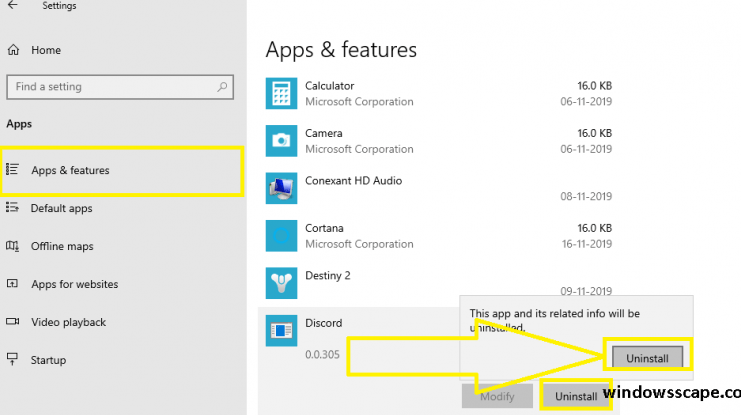Screen dimensions: 741x415
Task: Open Video playback settings
Action: pos(69,322)
